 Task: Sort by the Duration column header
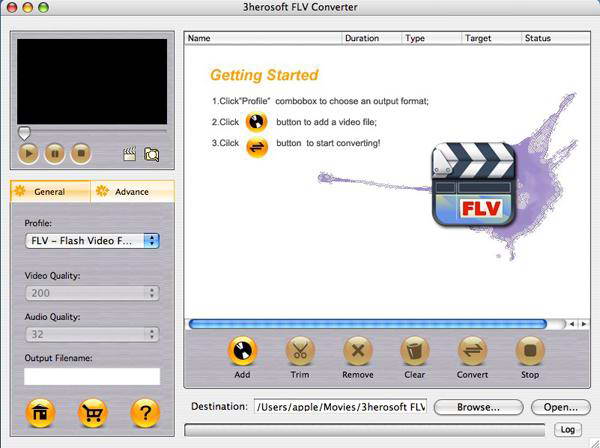[371, 38]
